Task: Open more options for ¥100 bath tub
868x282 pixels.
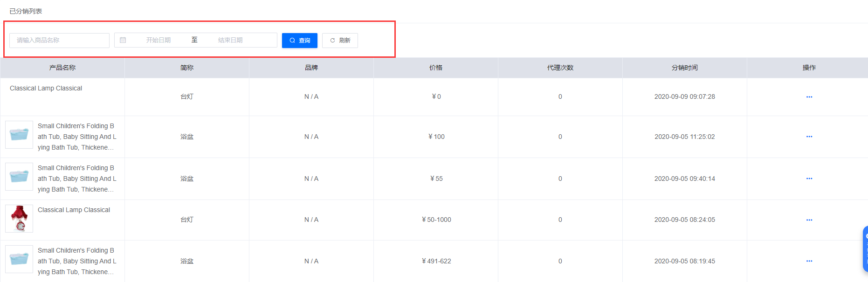Action: (809, 137)
